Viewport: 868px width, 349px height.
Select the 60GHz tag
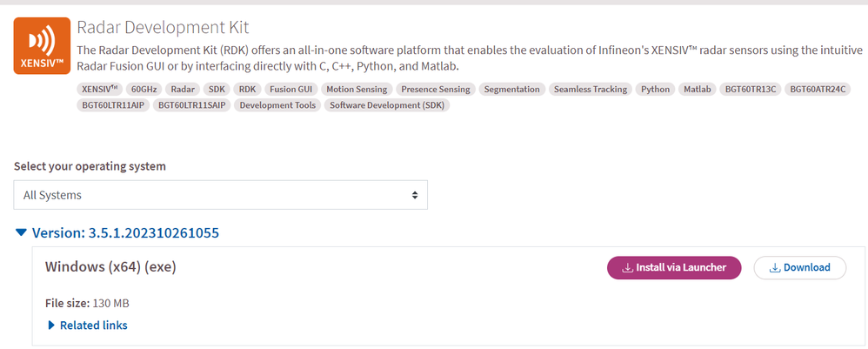click(143, 89)
